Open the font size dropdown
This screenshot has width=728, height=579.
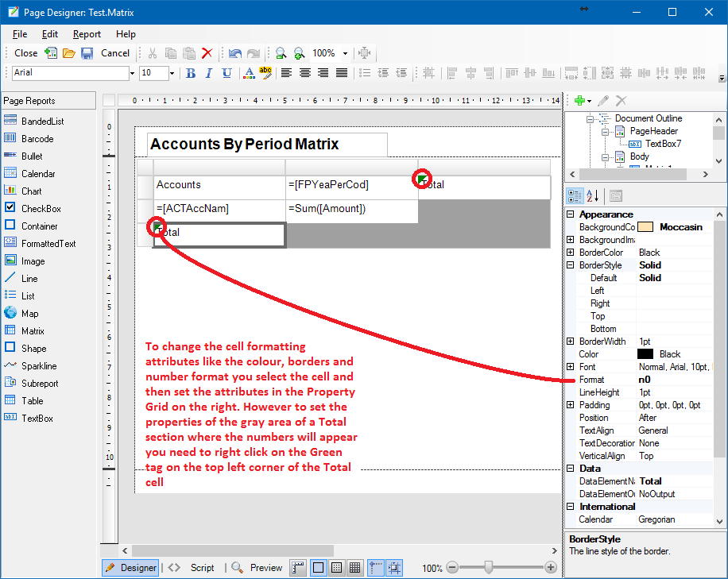point(172,73)
